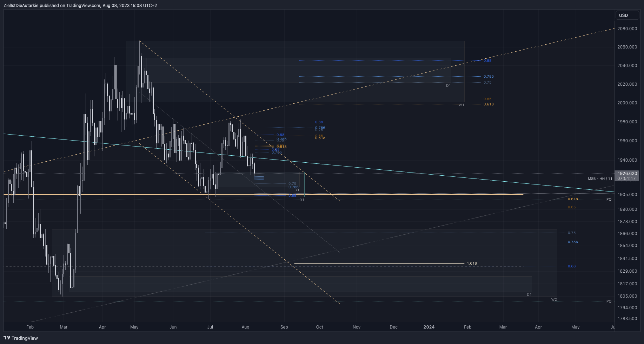Click the current price label 1926.620
Image resolution: width=644 pixels, height=344 pixels.
pyautogui.click(x=627, y=174)
